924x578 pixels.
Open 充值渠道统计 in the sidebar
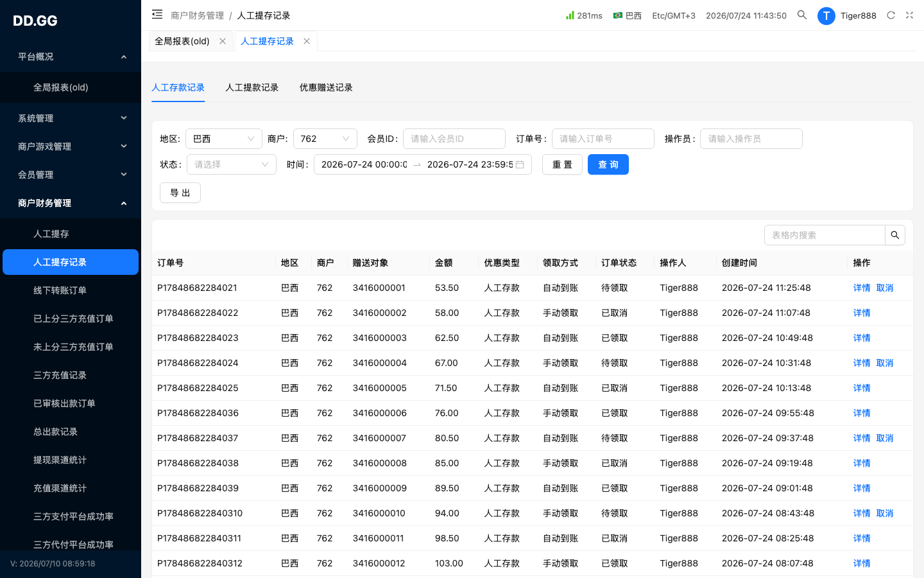click(x=71, y=488)
